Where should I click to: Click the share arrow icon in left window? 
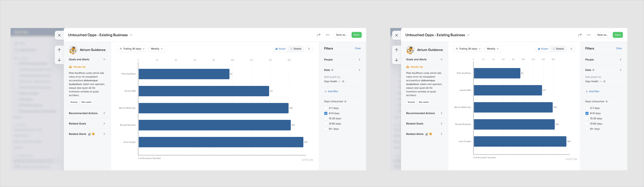(319, 35)
